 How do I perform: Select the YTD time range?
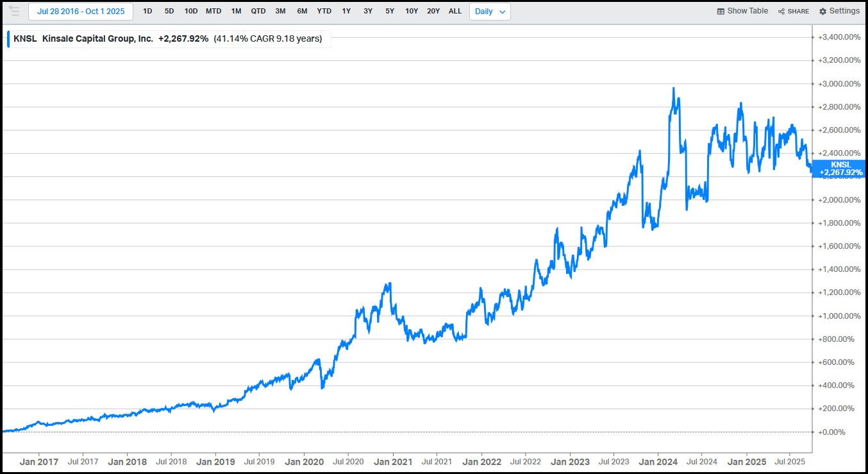click(324, 12)
